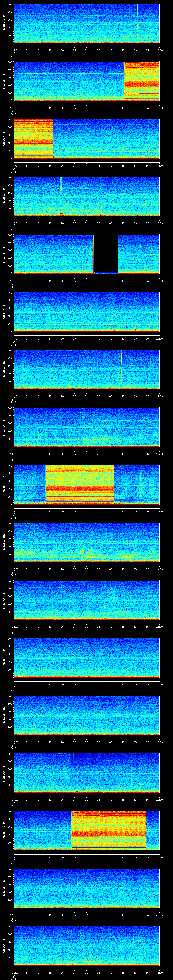
Task: Click the 11:20:00 start time label
Action: coord(14,396)
